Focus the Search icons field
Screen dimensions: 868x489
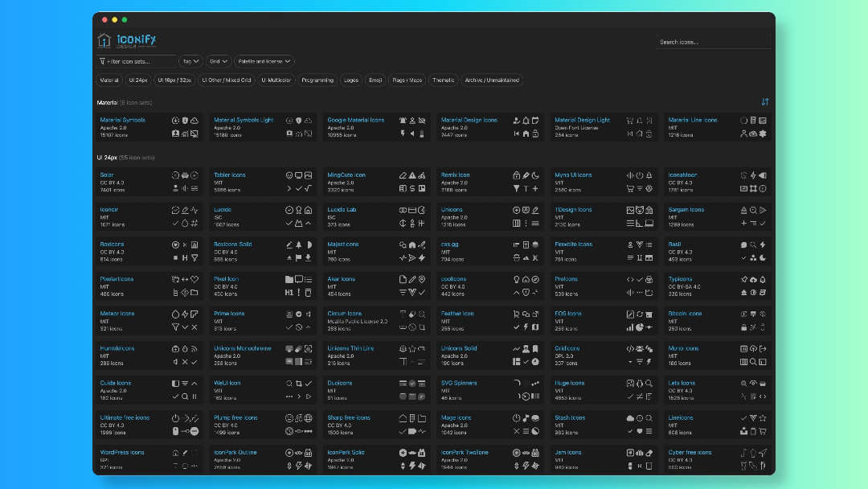[x=713, y=42]
